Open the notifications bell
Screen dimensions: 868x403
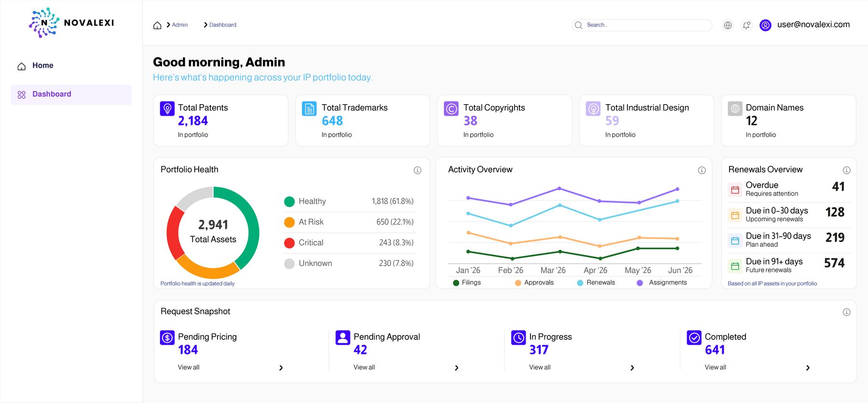(x=746, y=25)
